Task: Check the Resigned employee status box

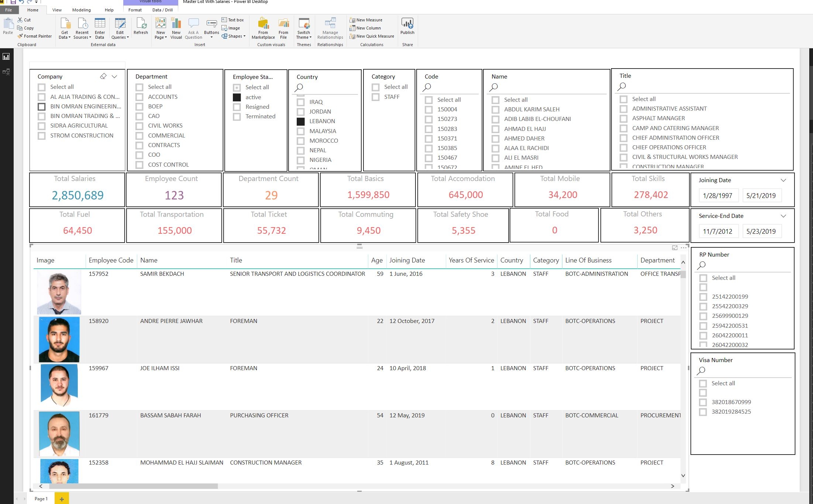Action: (x=237, y=107)
